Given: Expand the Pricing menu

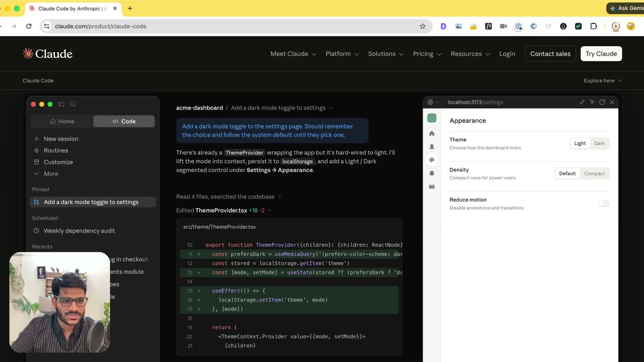Looking at the screenshot, I should pos(427,54).
